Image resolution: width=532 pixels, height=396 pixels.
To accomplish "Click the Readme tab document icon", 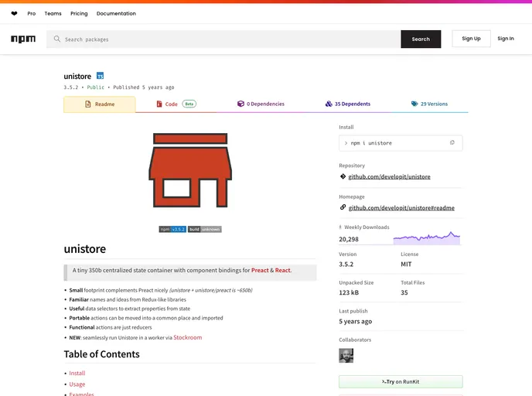I will (88, 104).
